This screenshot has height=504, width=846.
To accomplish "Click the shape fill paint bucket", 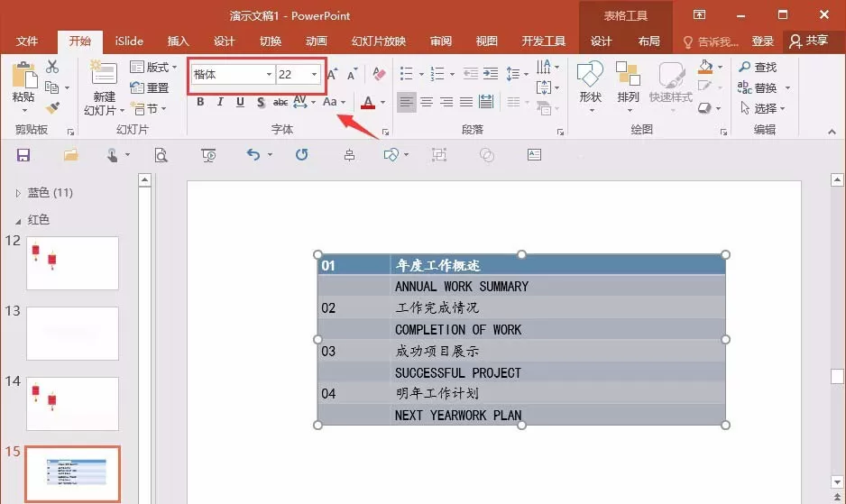I will [x=705, y=67].
